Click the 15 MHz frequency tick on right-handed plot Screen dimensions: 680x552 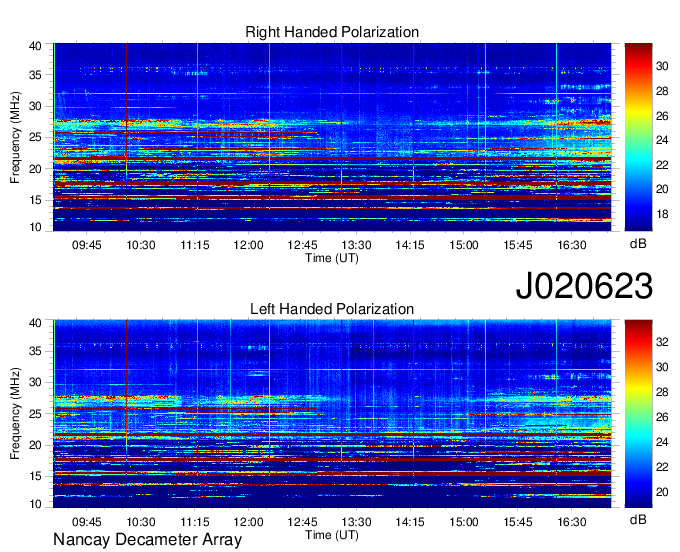(x=36, y=200)
